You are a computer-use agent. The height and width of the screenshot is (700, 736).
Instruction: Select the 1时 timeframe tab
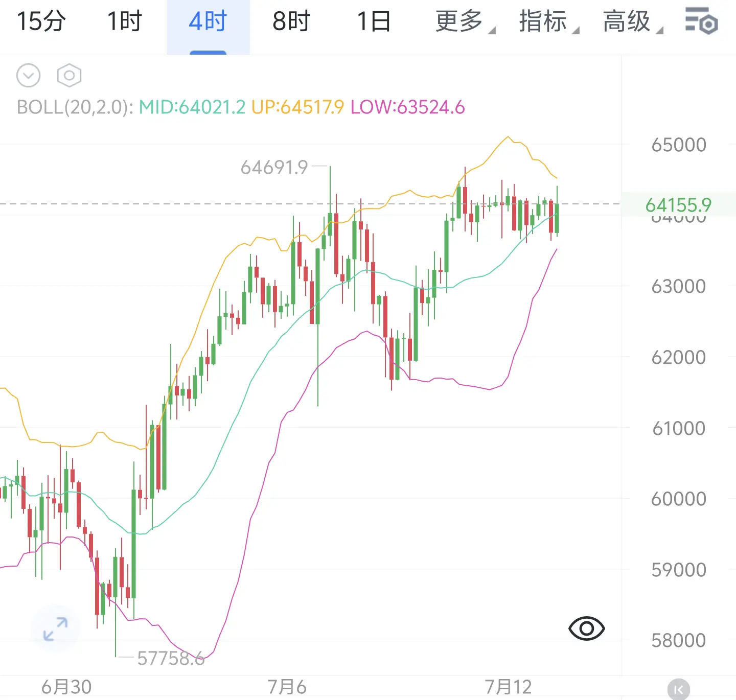[124, 22]
